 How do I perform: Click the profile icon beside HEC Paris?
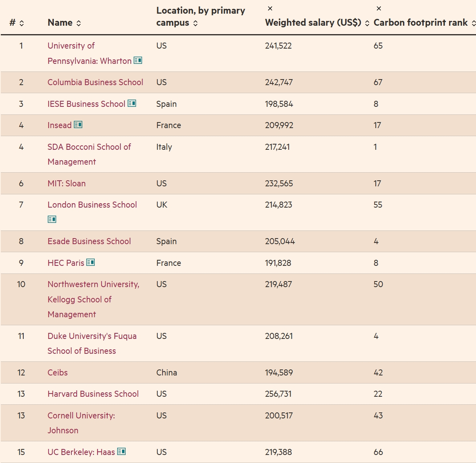(90, 262)
